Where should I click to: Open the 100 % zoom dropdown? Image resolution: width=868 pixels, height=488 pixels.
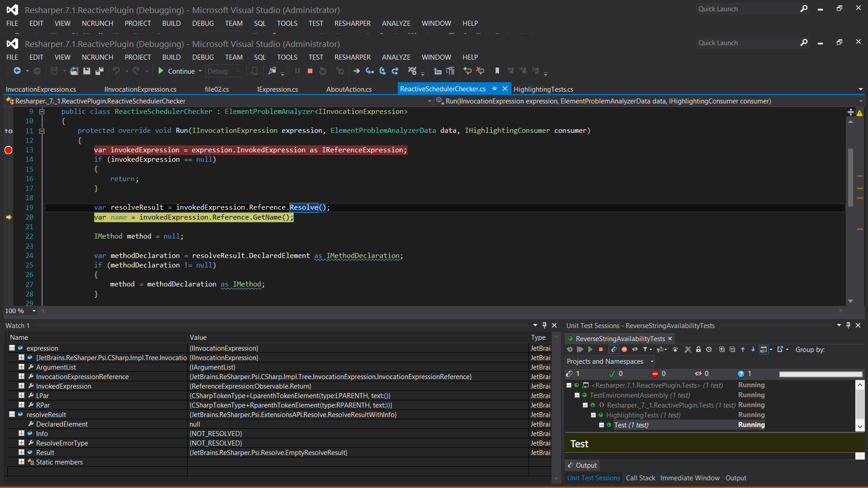[34, 311]
